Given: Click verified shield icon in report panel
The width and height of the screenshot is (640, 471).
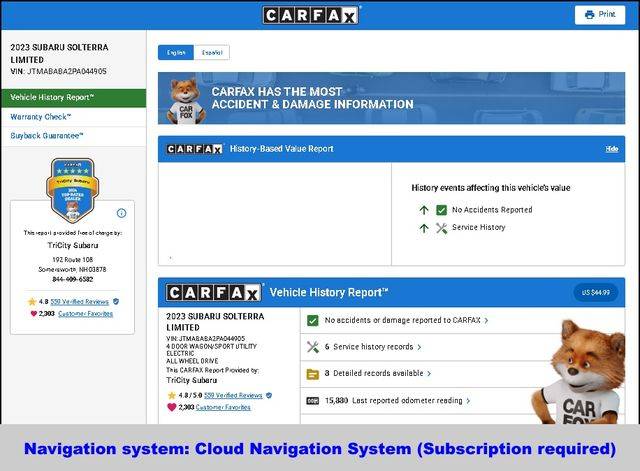Looking at the screenshot, I should point(269,395).
